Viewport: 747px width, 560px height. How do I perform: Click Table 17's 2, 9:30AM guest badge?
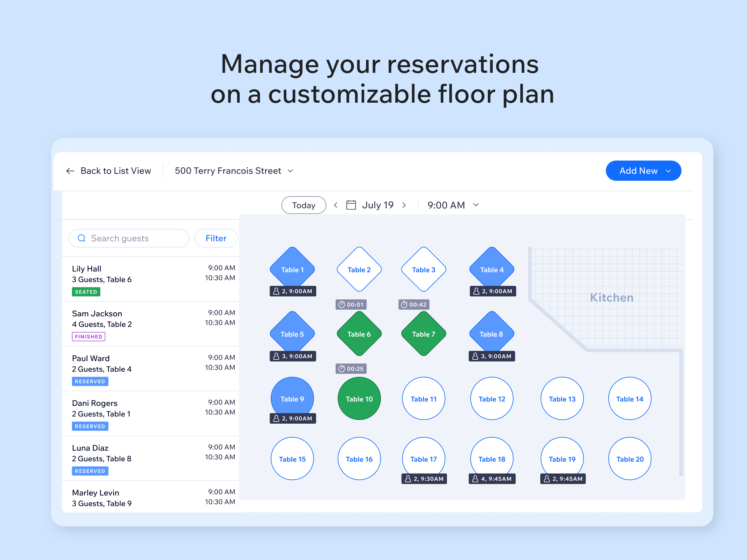(x=424, y=479)
